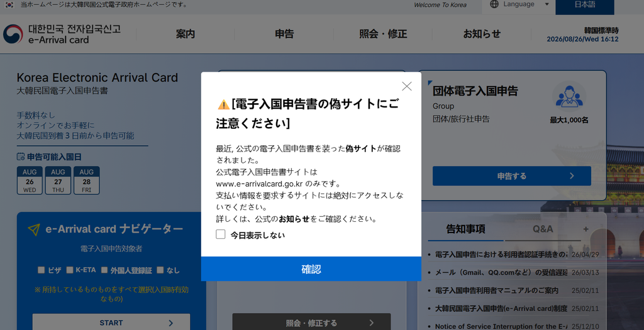Click the group applicant avatar icon
The height and width of the screenshot is (330, 644).
tap(569, 97)
